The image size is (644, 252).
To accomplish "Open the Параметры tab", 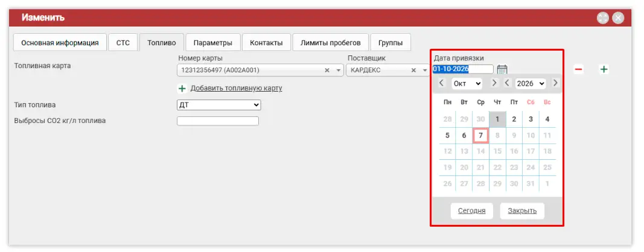I will point(212,43).
